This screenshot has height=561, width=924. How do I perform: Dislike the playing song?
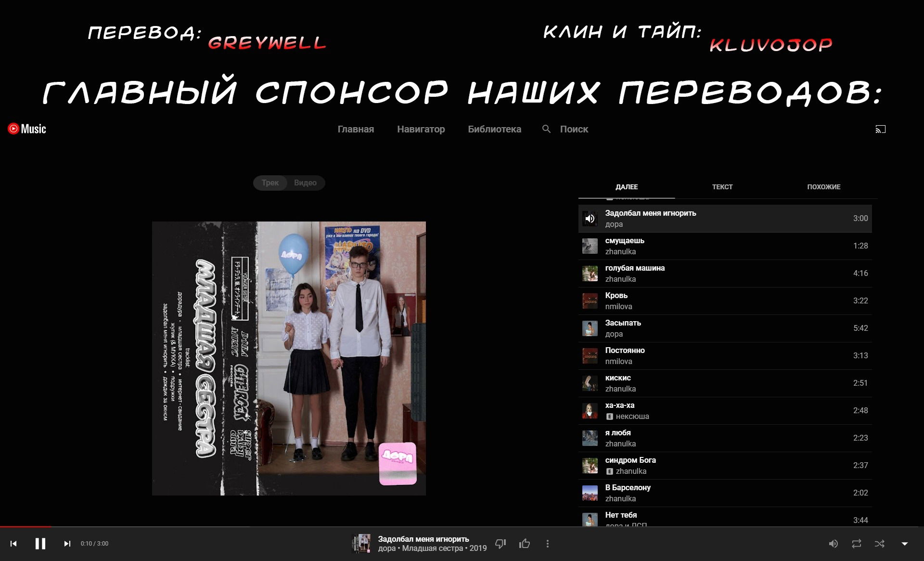pos(500,544)
